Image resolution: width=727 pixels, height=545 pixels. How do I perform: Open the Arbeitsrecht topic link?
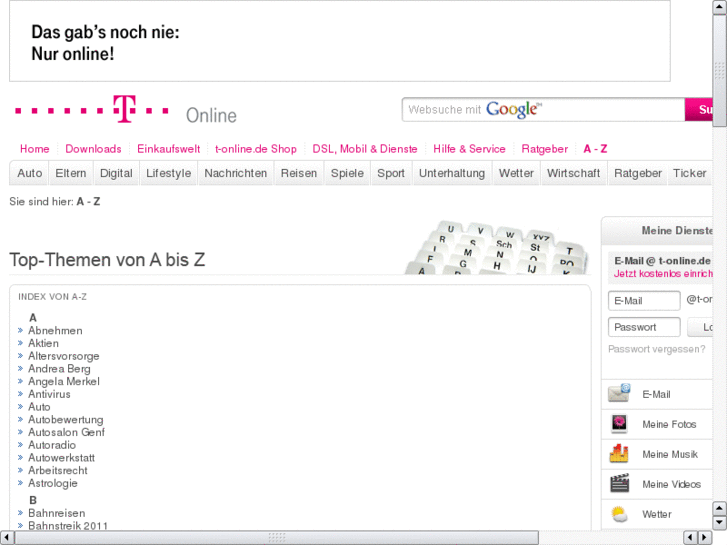coord(57,470)
